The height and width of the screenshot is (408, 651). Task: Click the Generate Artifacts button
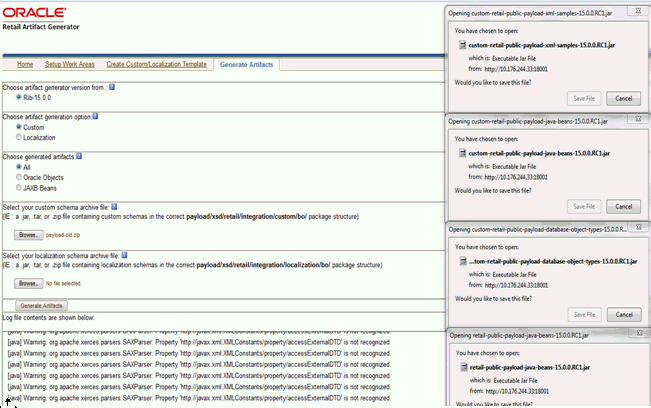pyautogui.click(x=41, y=306)
